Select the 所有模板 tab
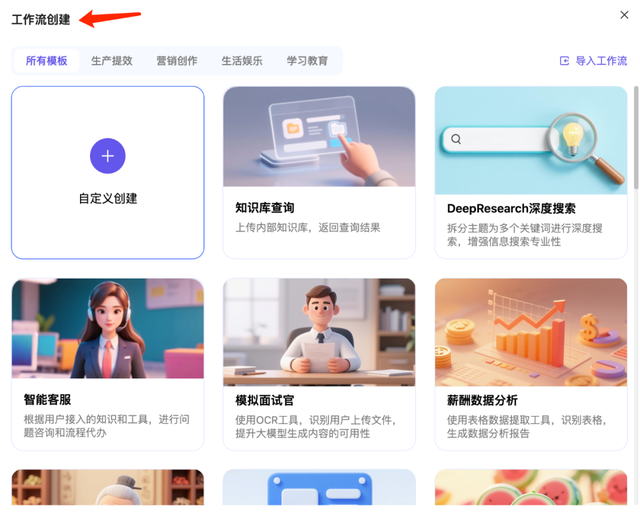Screen dimensions: 640x516 [x=47, y=61]
